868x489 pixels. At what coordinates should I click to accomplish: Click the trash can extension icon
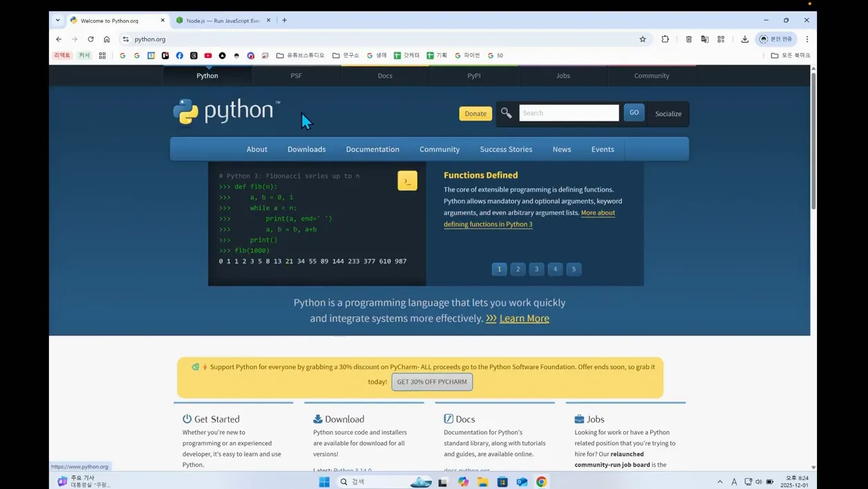pos(689,39)
